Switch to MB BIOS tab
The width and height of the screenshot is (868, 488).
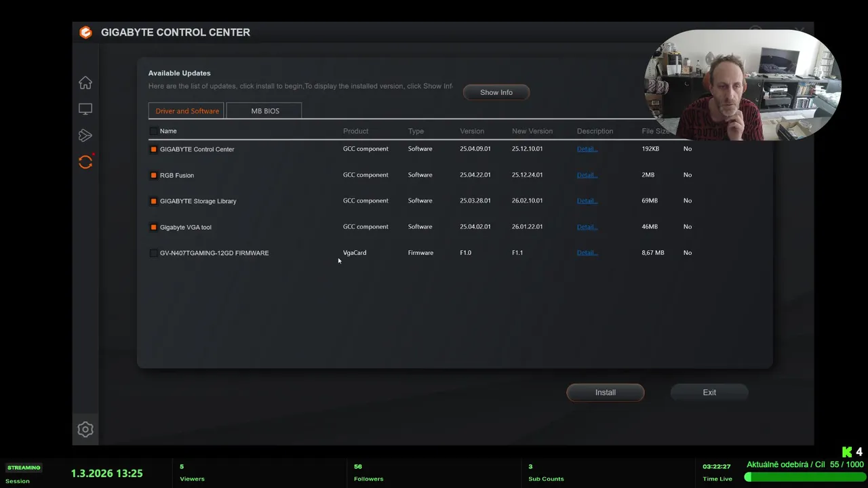[264, 110]
